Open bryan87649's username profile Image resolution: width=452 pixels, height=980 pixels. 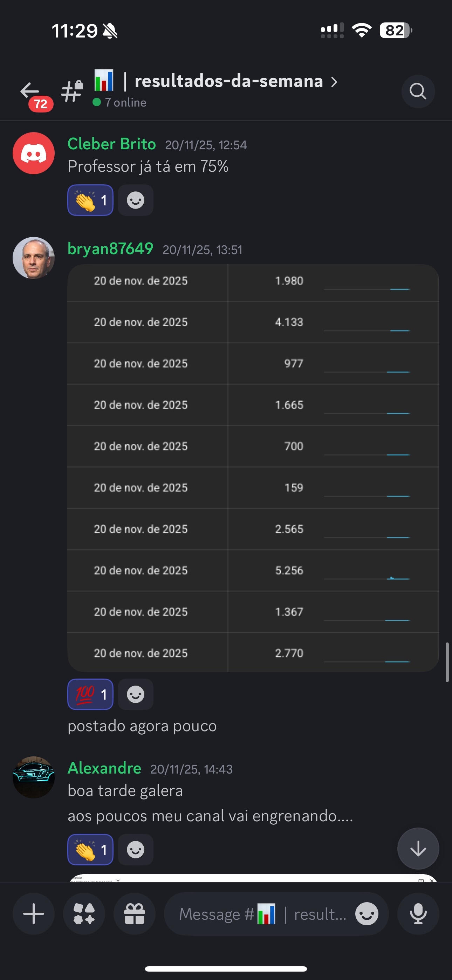click(110, 249)
